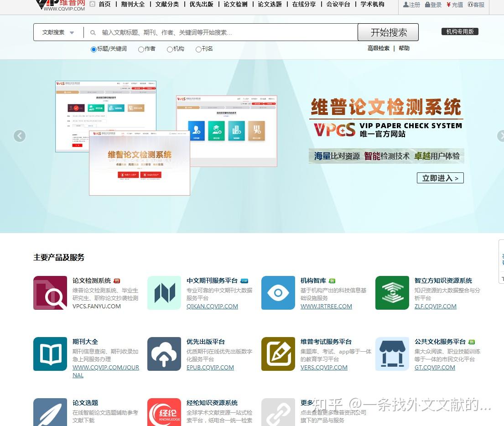Image resolution: width=504 pixels, height=426 pixels.
Task: Click the 立即进入 banner button
Action: pyautogui.click(x=440, y=178)
